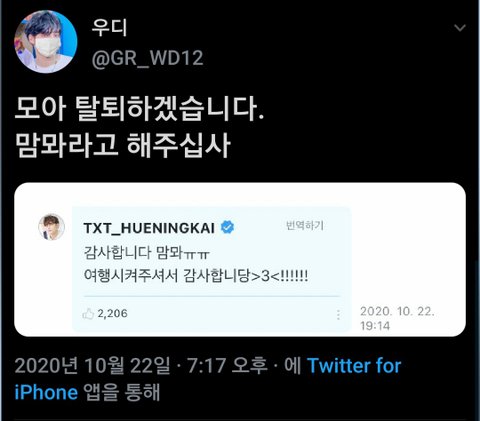Click the quoted message 감사합니다 맘뫄
The height and width of the screenshot is (421, 480).
click(x=147, y=253)
